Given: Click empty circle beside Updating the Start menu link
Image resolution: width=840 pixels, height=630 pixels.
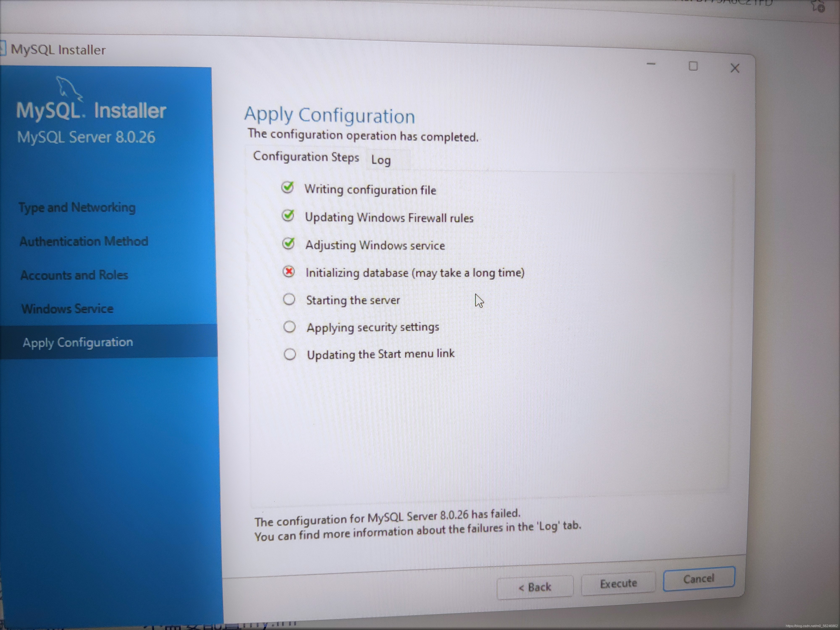Looking at the screenshot, I should (x=290, y=354).
